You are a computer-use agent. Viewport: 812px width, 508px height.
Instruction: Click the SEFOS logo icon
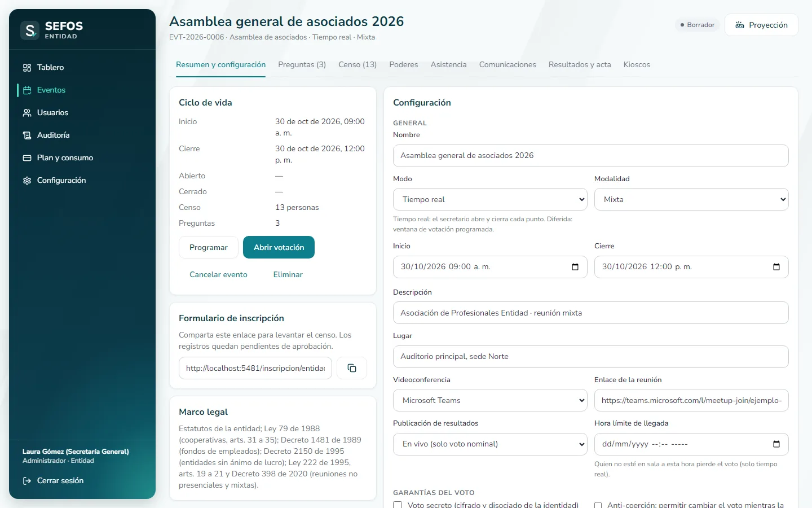(x=30, y=30)
